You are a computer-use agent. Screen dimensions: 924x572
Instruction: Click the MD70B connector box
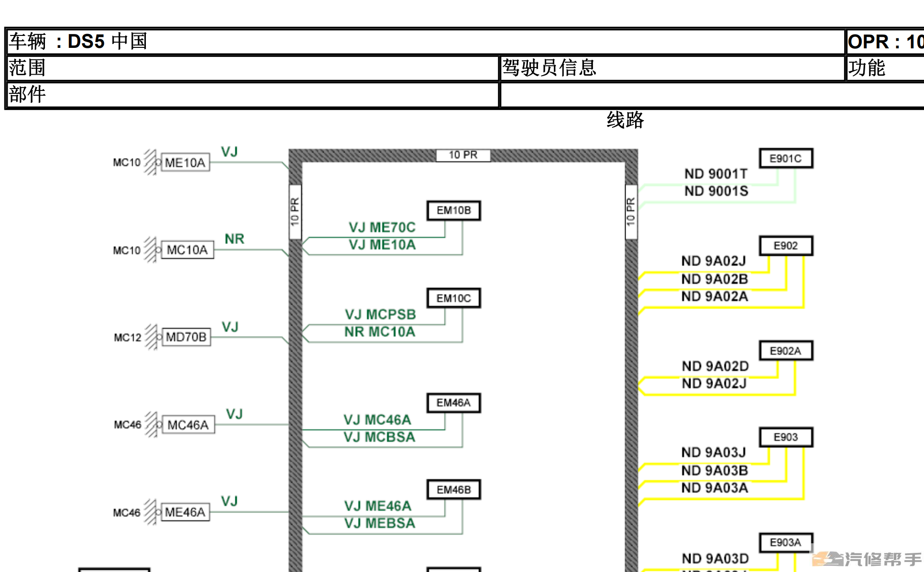point(186,337)
